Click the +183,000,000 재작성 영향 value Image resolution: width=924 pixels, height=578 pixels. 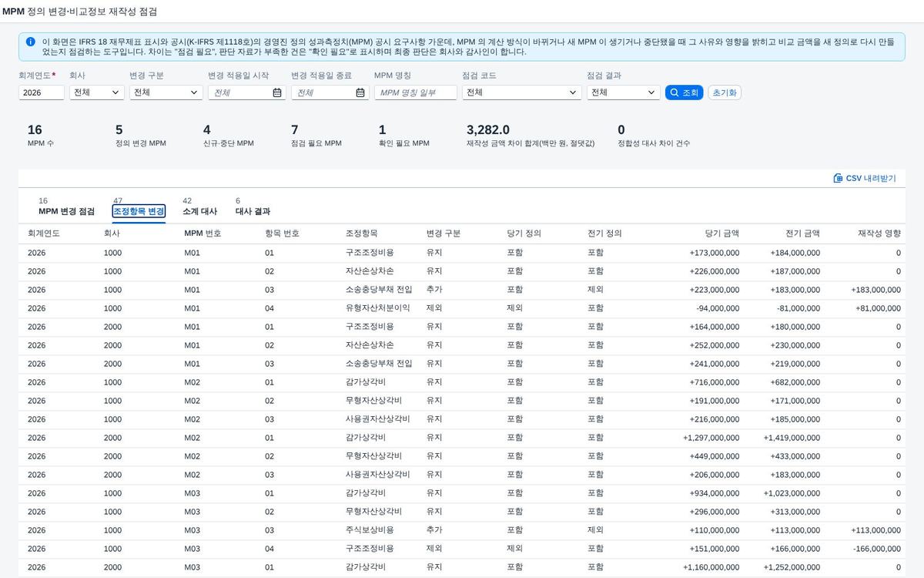[876, 290]
